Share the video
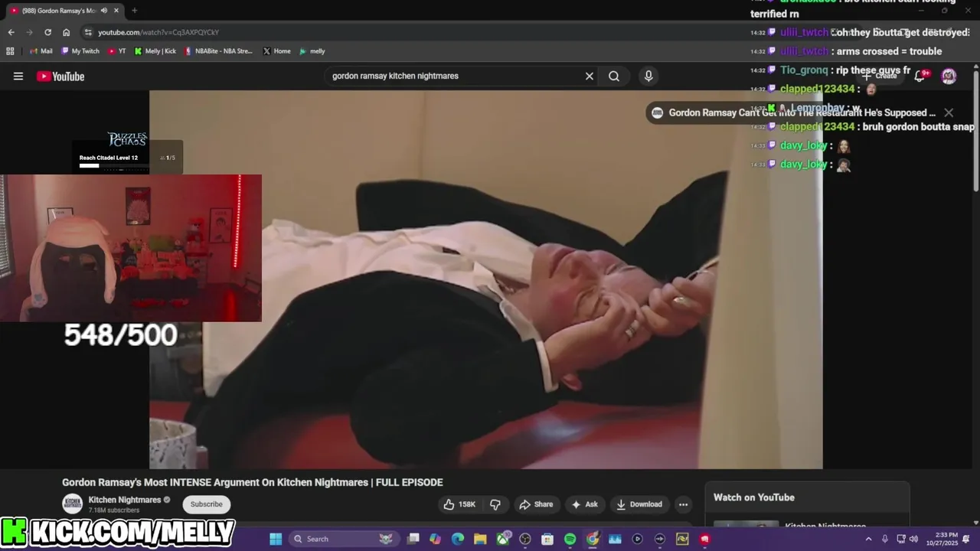This screenshot has height=551, width=980. (x=536, y=504)
